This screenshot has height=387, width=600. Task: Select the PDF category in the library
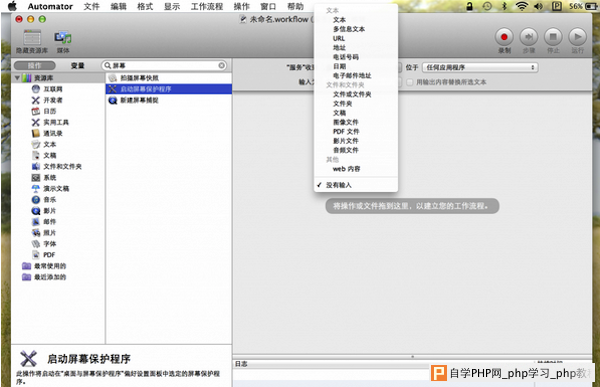click(49, 255)
